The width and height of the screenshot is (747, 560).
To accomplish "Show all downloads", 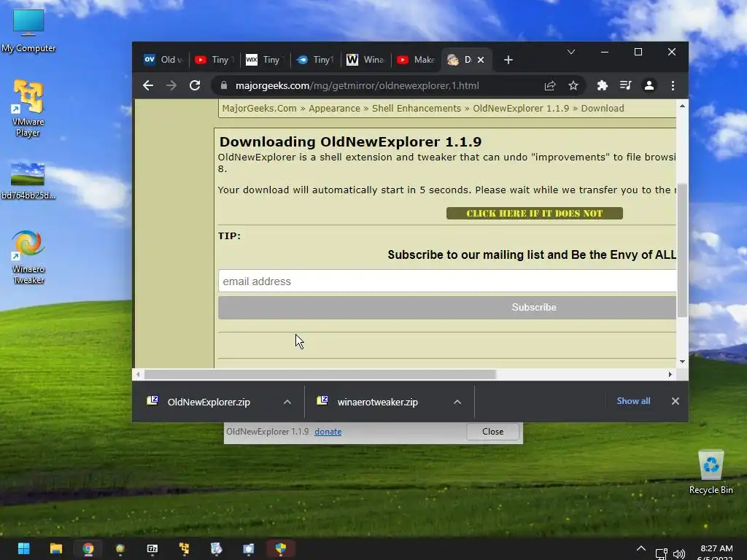I will [633, 401].
